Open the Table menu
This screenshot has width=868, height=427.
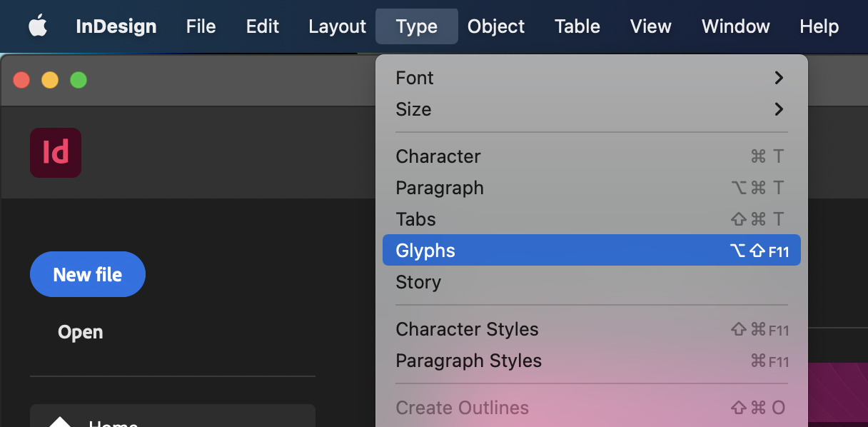click(x=577, y=26)
